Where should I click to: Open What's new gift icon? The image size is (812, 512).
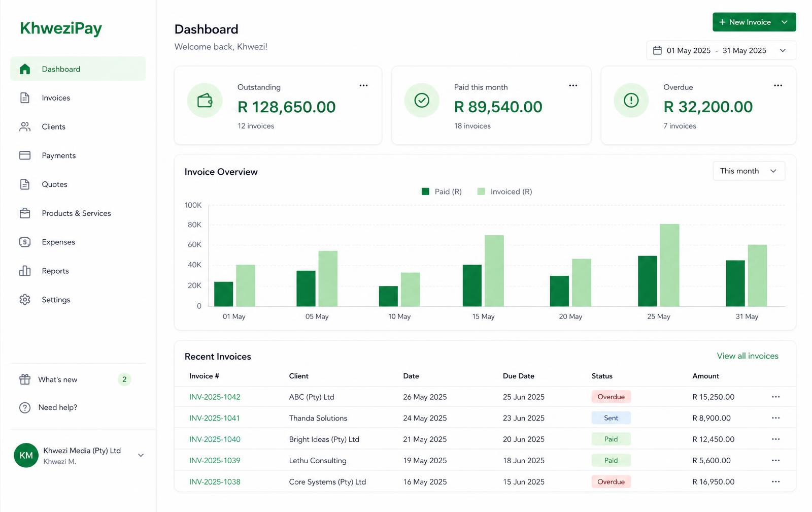click(x=25, y=379)
